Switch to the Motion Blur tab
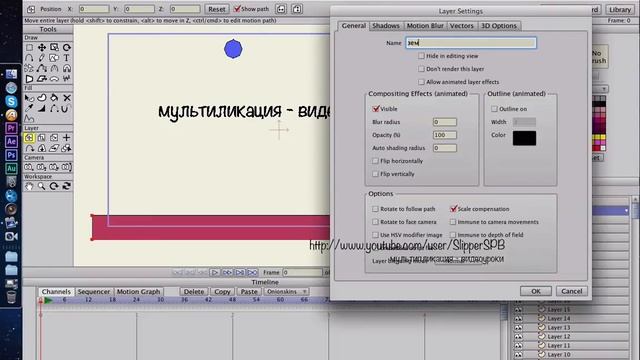640x360 pixels. point(425,26)
